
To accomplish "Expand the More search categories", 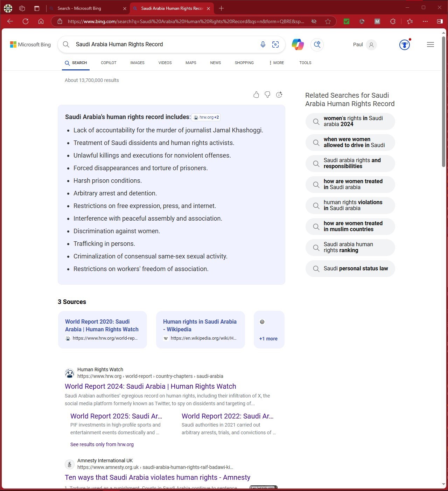I will (x=276, y=63).
